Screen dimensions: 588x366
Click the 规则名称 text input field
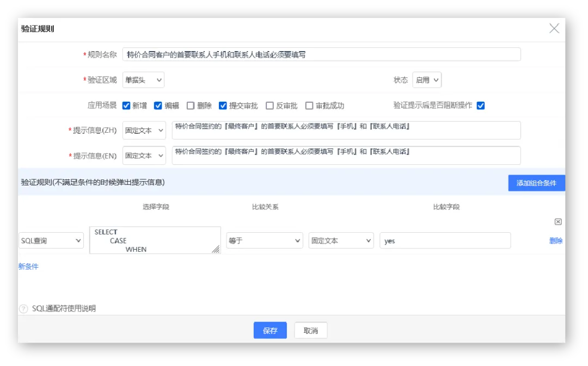[x=321, y=54]
